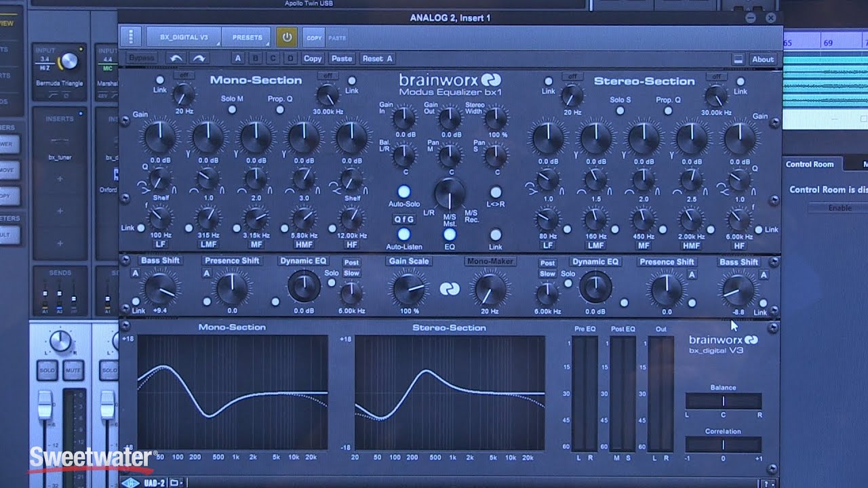The width and height of the screenshot is (868, 488).
Task: Toggle Solo for the mono Dynamic EQ
Action: coord(332,283)
